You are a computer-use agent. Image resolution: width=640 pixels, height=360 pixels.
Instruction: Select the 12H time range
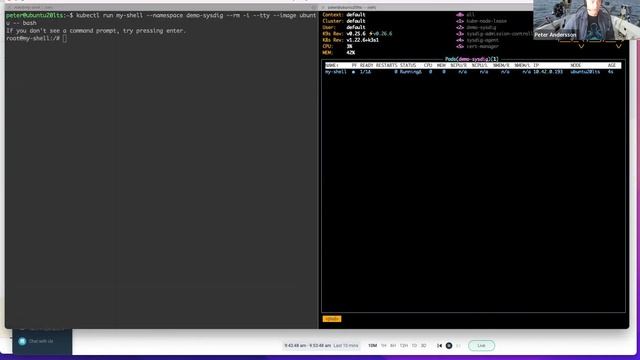pyautogui.click(x=404, y=346)
